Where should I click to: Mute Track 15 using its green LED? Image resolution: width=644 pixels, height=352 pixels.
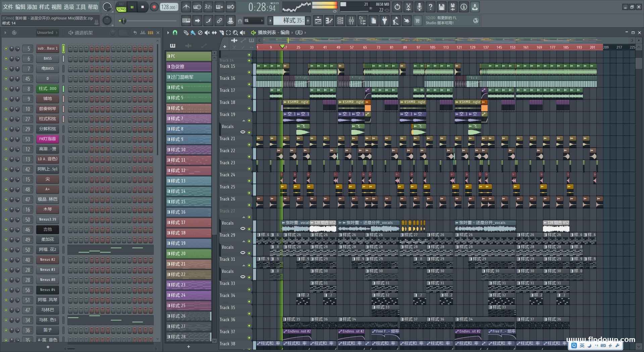click(249, 72)
